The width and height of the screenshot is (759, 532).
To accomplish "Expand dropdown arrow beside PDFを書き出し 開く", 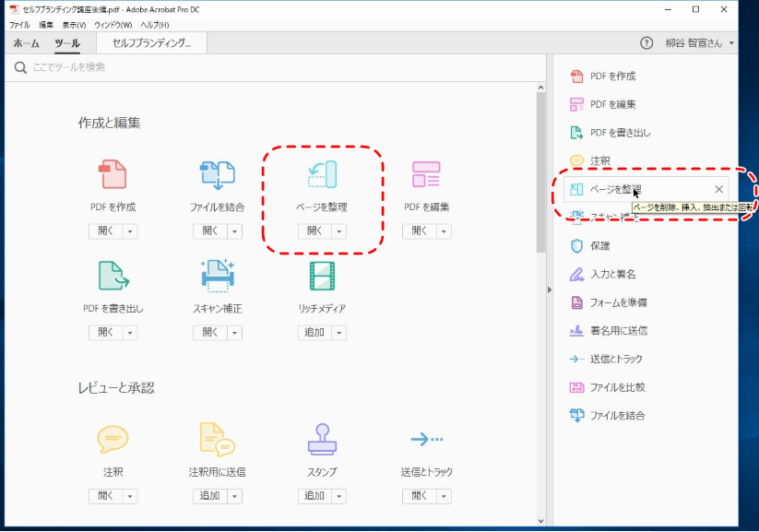I will pos(130,333).
